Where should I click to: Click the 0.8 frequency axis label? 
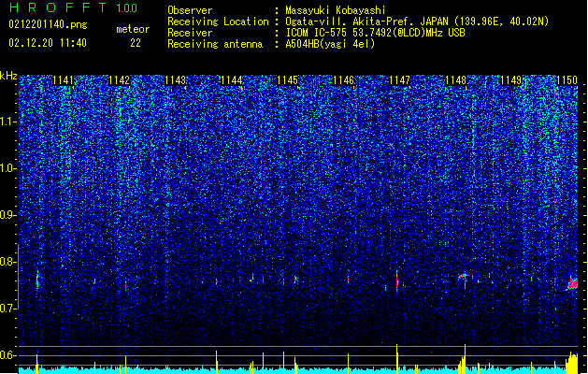coord(8,262)
